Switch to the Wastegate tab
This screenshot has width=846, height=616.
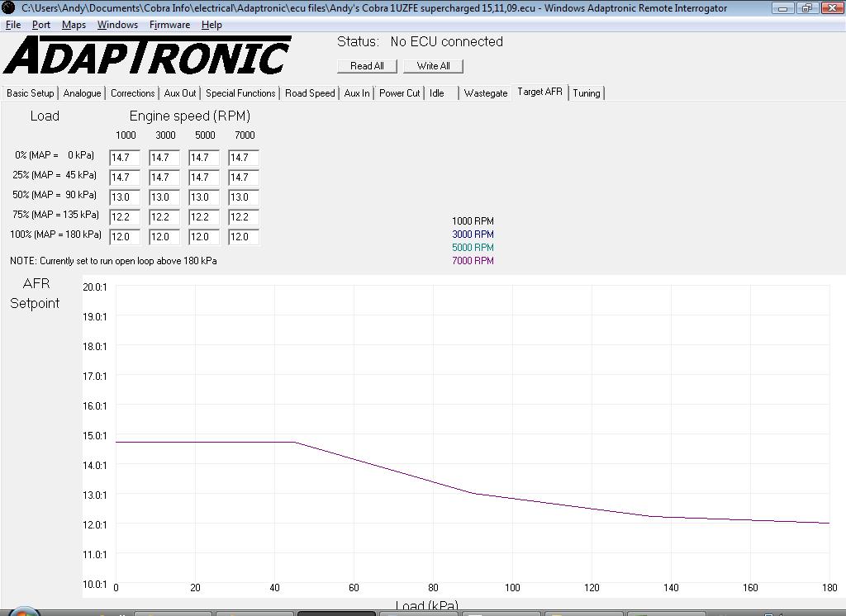click(x=486, y=93)
